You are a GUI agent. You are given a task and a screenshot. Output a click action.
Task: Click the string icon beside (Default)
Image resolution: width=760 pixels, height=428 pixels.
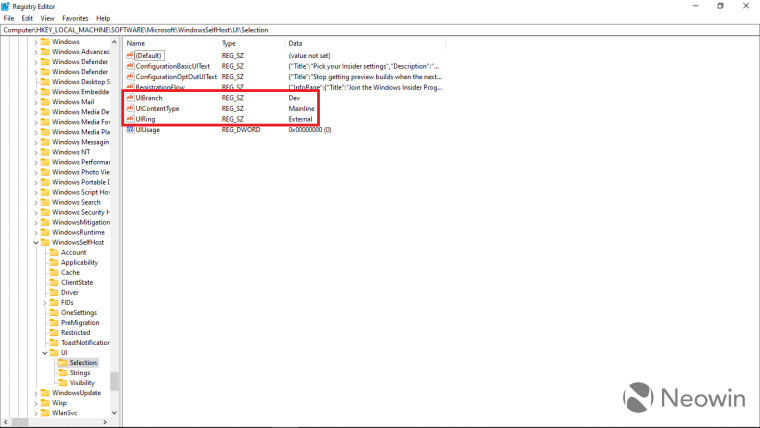(x=130, y=55)
